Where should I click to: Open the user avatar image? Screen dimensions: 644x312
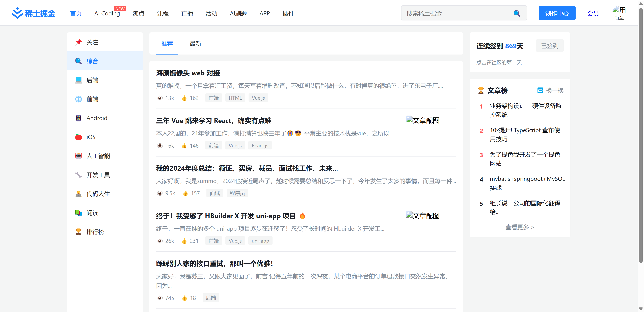point(619,13)
